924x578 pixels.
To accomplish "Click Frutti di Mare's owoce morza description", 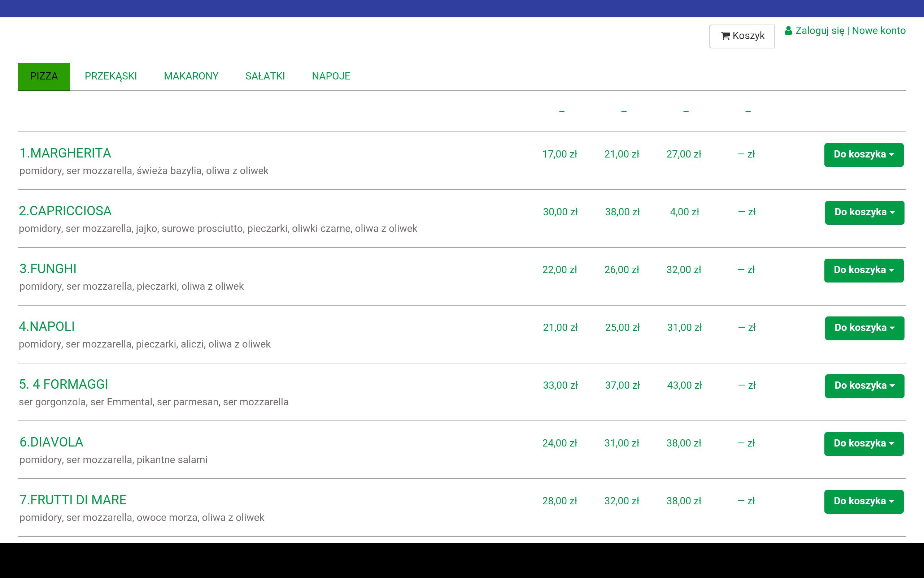I will [x=141, y=518].
